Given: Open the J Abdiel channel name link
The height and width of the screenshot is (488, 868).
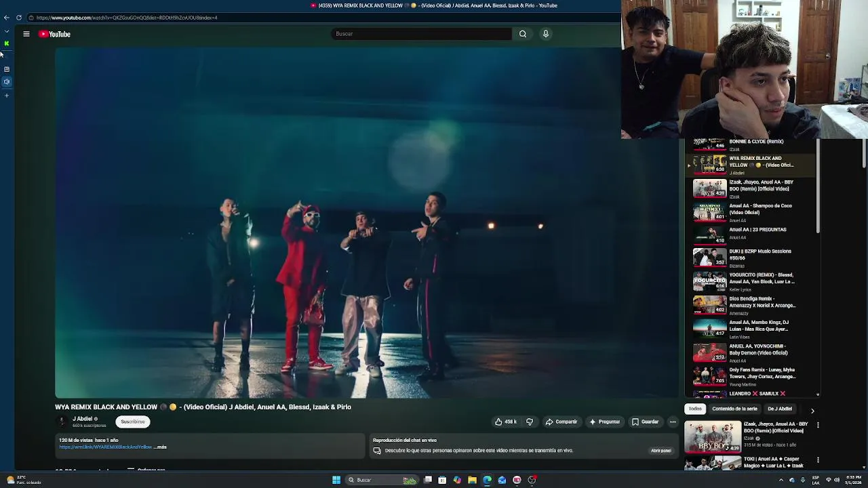Looking at the screenshot, I should 82,419.
